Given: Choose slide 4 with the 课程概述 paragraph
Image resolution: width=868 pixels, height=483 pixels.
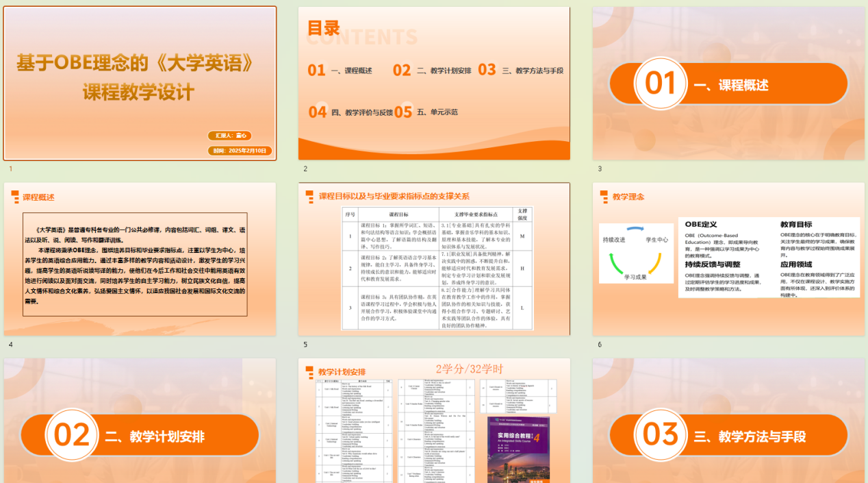Looking at the screenshot, I should (140, 259).
